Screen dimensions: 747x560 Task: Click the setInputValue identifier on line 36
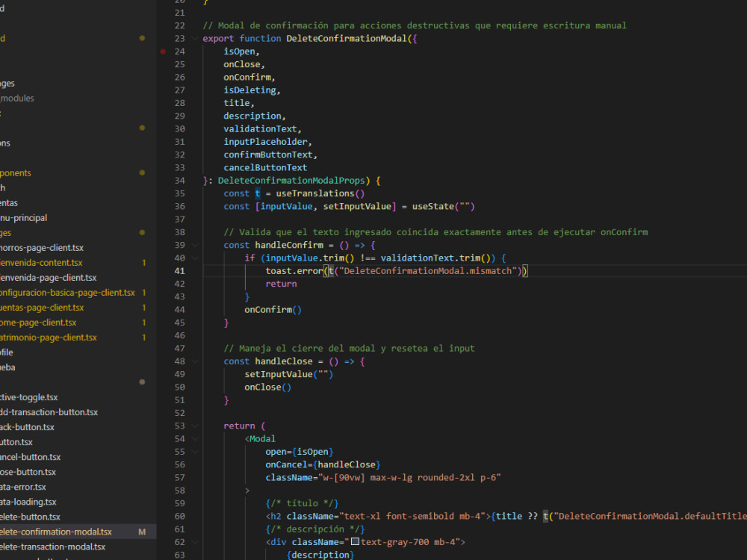point(357,206)
